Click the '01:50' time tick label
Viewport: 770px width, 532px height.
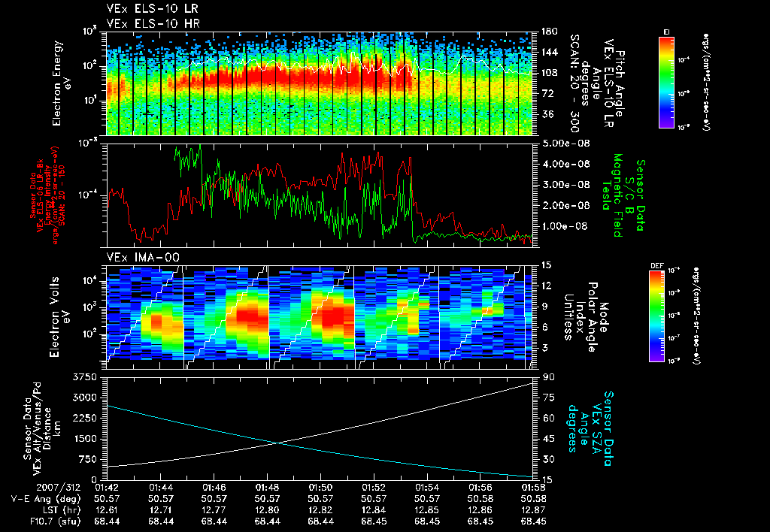point(320,488)
